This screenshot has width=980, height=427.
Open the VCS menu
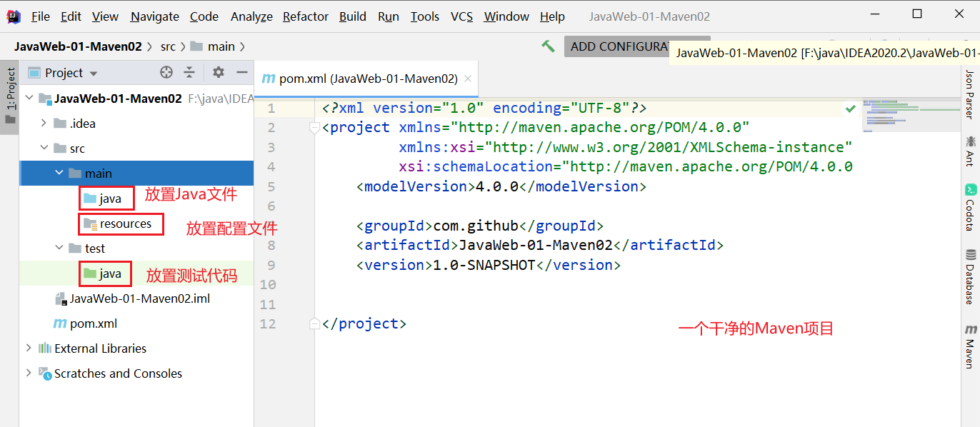(x=461, y=16)
